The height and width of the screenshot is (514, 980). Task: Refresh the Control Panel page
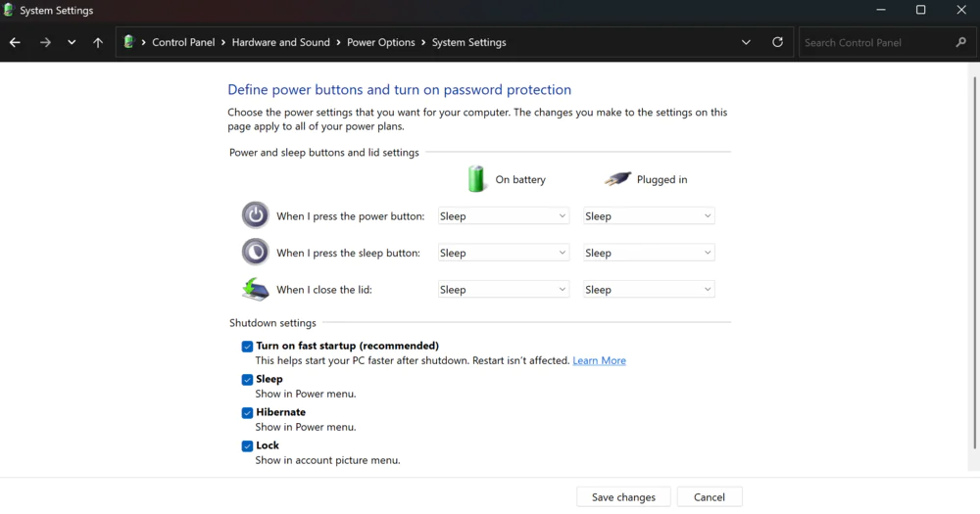tap(777, 42)
